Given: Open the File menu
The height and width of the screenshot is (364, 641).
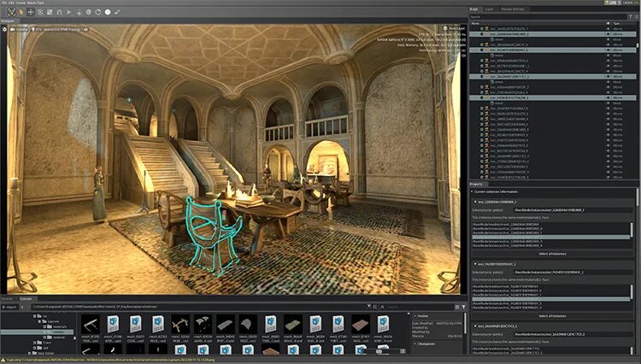Looking at the screenshot, I should 3,3.
